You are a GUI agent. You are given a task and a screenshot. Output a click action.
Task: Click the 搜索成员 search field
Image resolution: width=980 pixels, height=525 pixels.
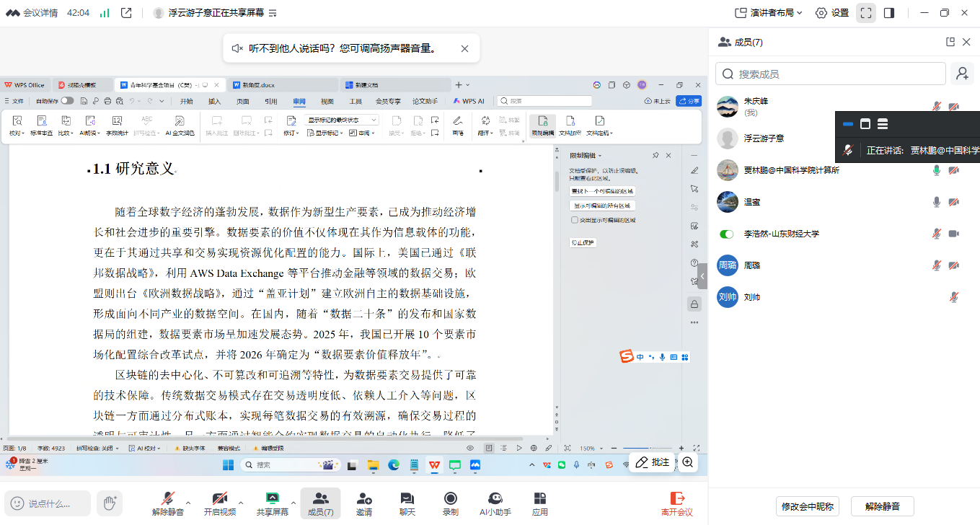pyautogui.click(x=831, y=74)
